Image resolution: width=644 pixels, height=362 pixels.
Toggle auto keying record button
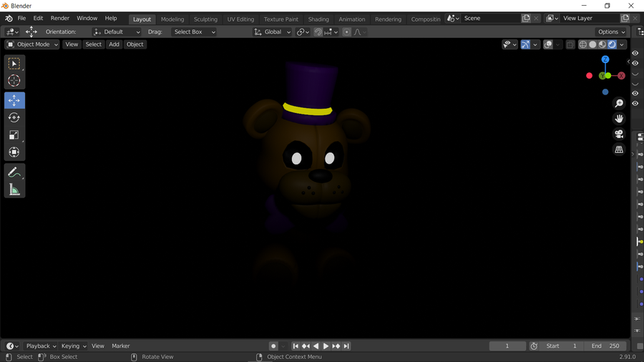point(273,346)
